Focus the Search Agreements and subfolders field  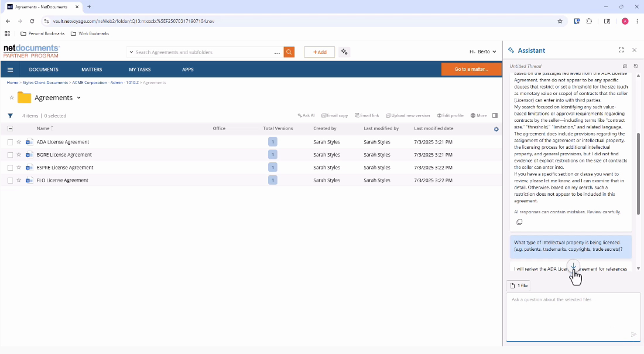click(203, 52)
